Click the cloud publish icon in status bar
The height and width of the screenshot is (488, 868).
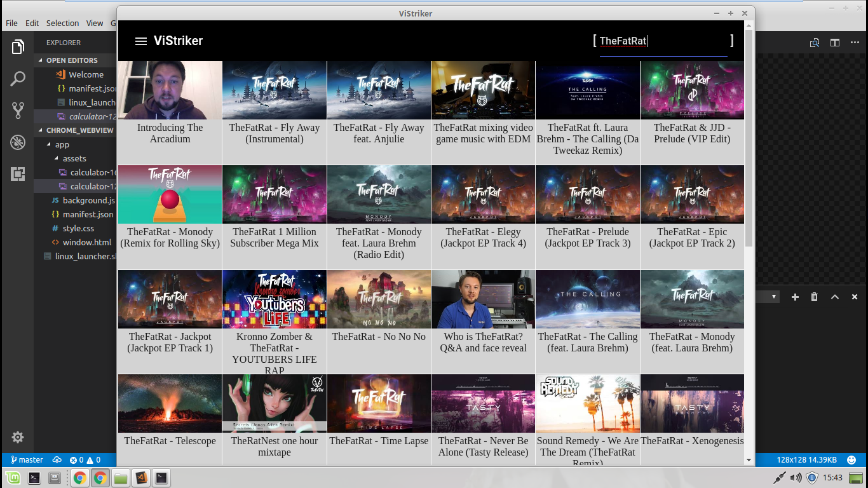tap(57, 460)
